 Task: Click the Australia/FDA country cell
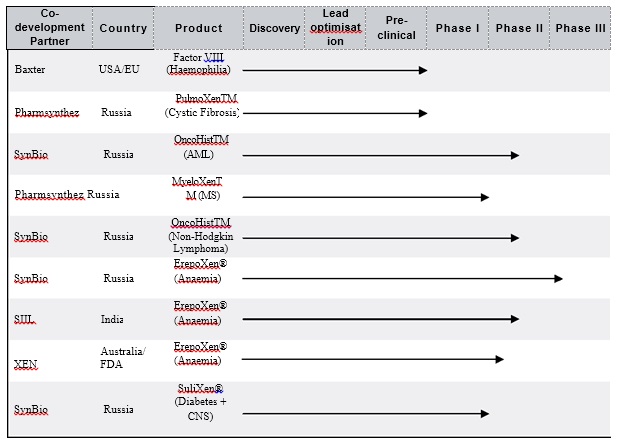(x=123, y=358)
